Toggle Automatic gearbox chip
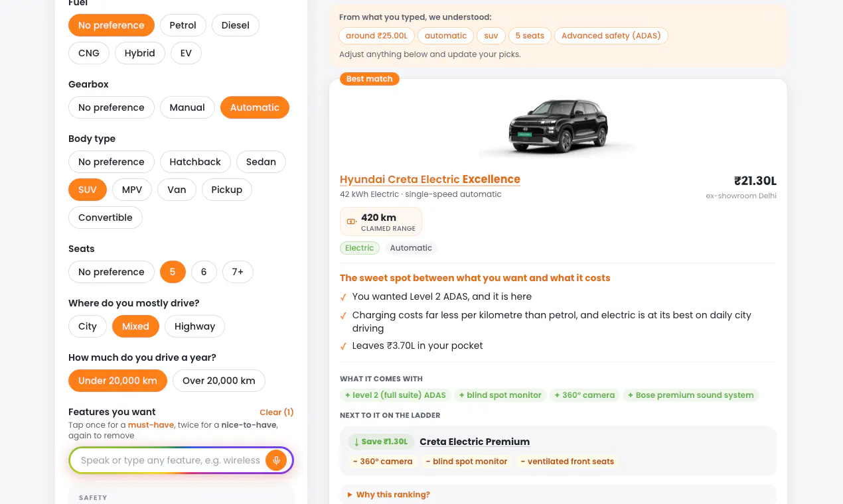 pos(255,107)
